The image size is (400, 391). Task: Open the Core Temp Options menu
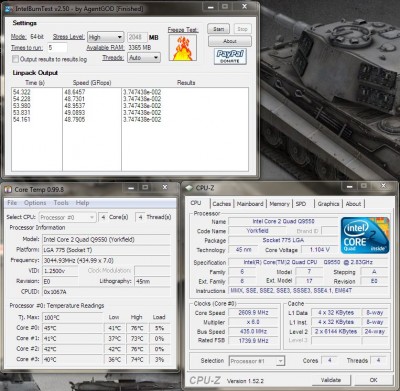[x=35, y=203]
